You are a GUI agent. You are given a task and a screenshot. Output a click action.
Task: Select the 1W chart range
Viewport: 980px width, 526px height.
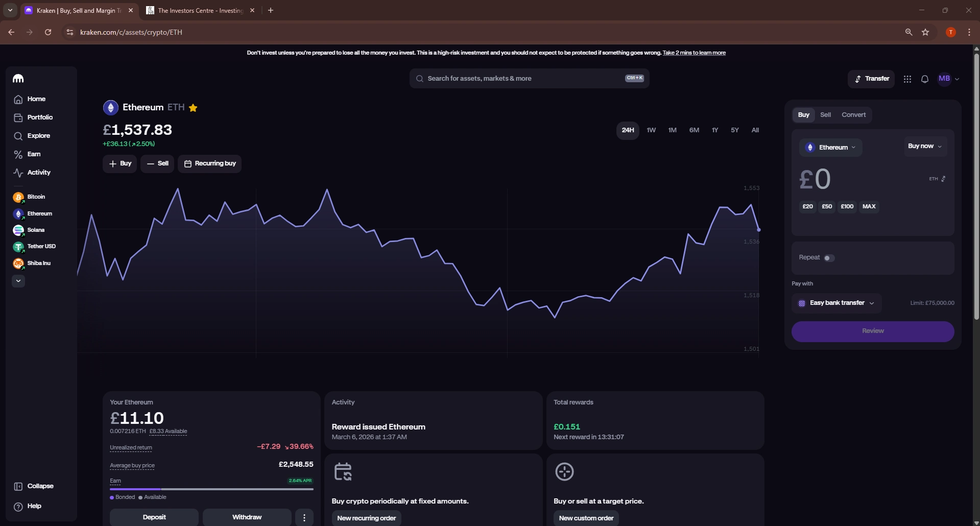651,130
